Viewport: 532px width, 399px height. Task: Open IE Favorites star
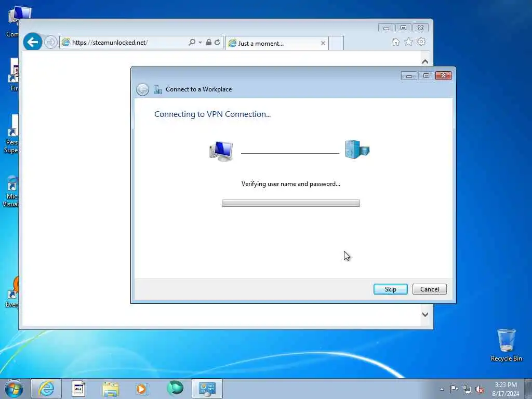tap(408, 42)
